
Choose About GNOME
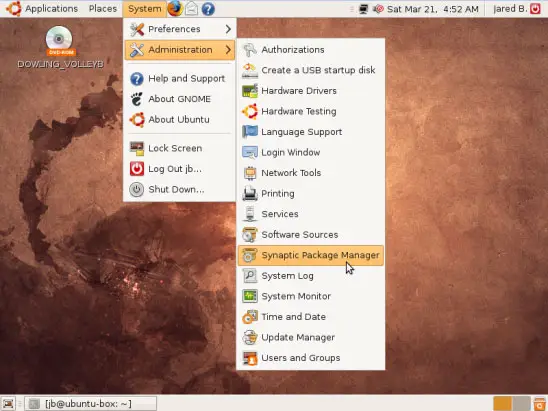click(180, 99)
